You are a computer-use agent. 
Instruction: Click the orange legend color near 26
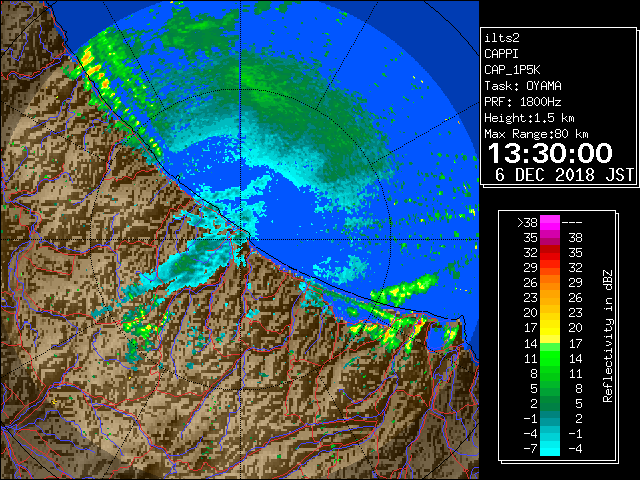point(550,283)
